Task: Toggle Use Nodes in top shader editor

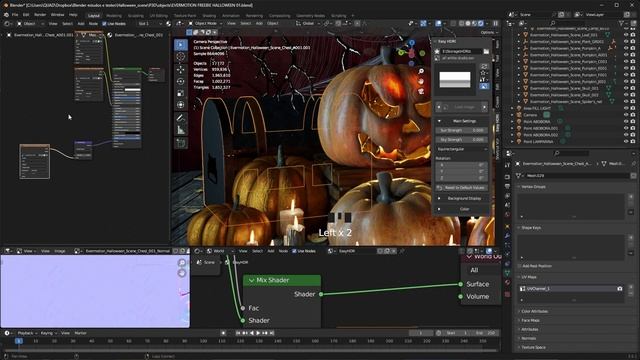Action: [104, 24]
